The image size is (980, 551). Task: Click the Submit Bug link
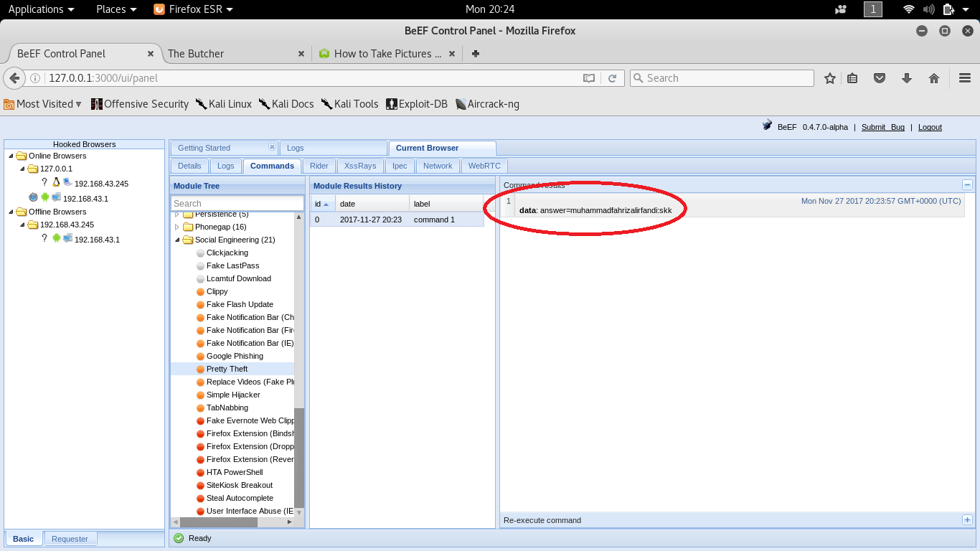pos(883,127)
